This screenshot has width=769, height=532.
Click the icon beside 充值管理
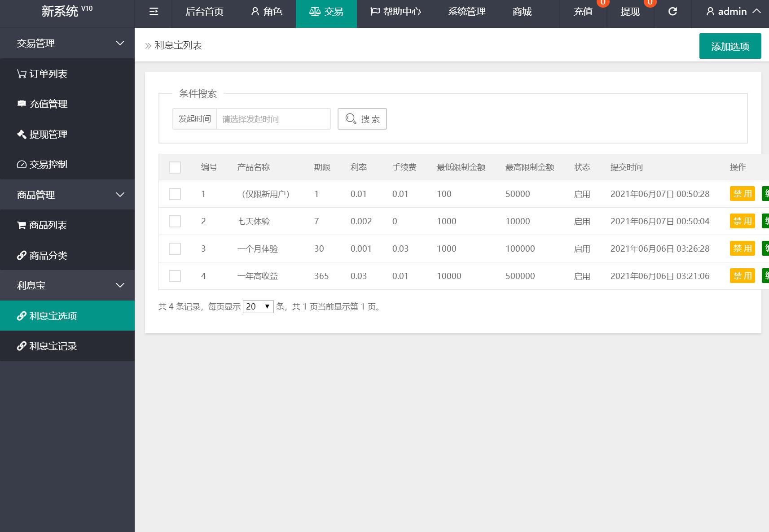click(22, 104)
